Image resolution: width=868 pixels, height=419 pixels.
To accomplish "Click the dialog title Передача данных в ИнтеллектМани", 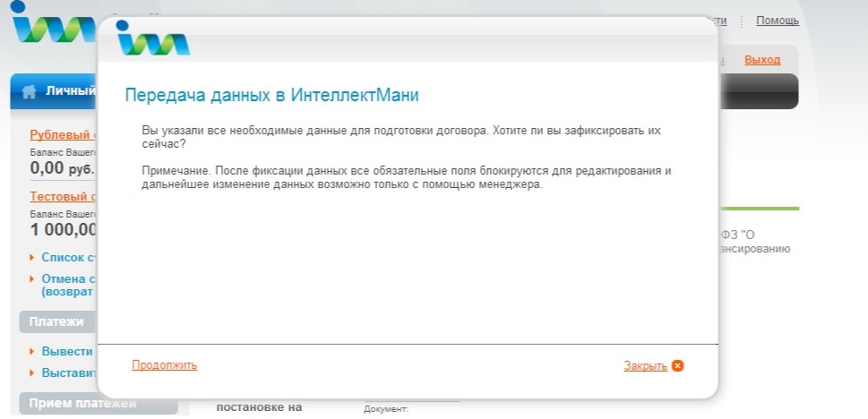I will [271, 94].
